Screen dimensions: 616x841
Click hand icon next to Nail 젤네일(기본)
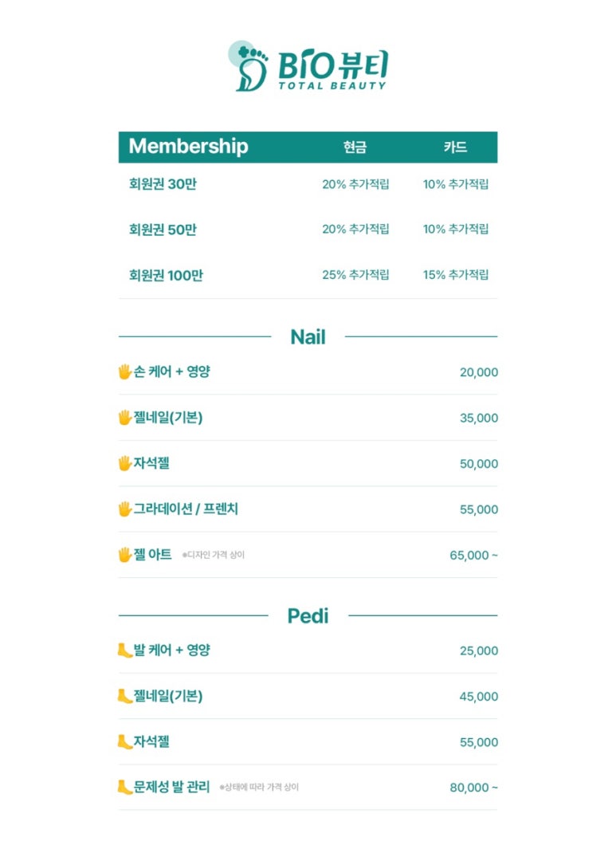point(125,417)
